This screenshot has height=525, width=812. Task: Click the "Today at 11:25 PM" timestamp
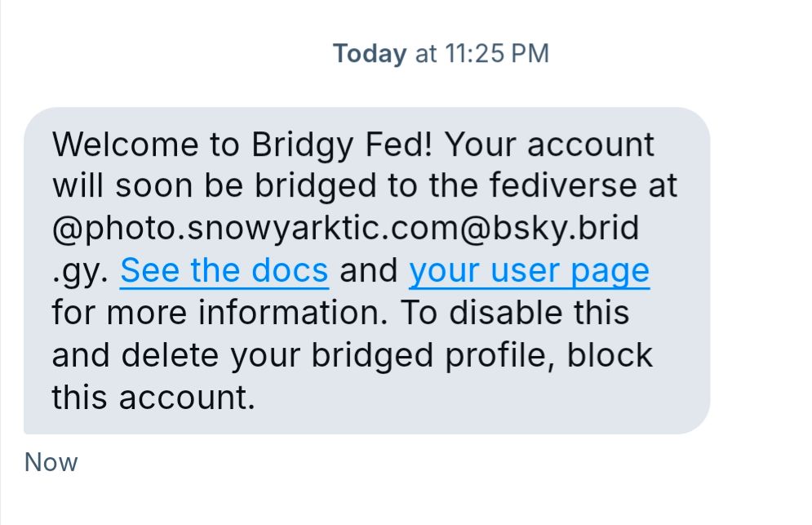coord(441,54)
